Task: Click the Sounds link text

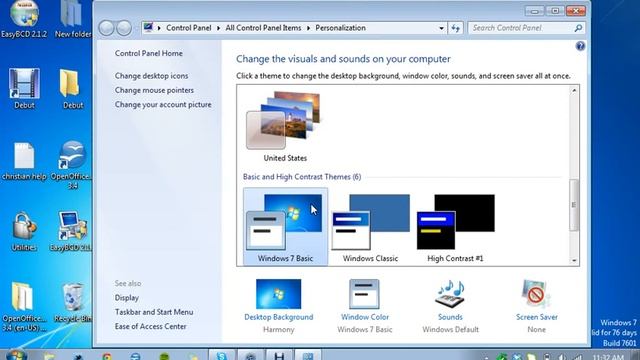Action: point(450,317)
